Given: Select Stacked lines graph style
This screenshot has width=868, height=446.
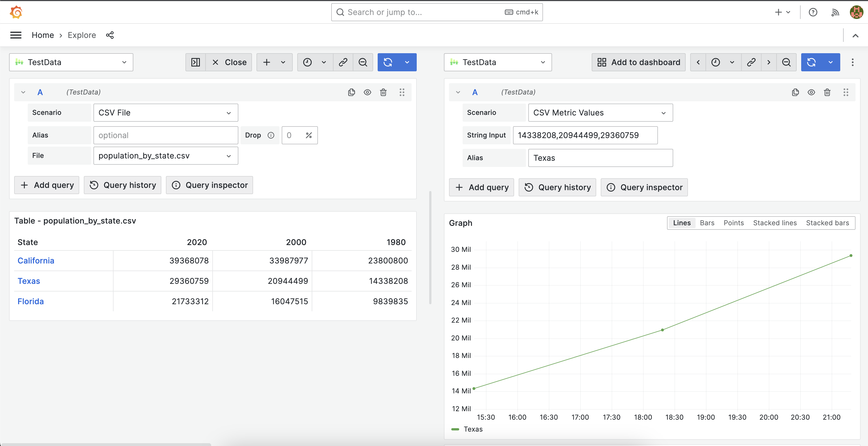Looking at the screenshot, I should click(775, 223).
